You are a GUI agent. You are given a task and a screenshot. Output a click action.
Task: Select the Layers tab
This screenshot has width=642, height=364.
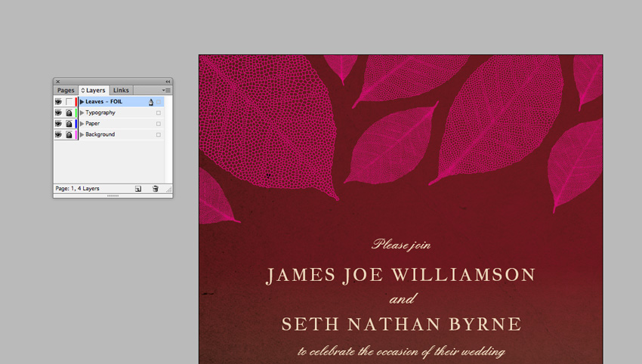coord(94,90)
